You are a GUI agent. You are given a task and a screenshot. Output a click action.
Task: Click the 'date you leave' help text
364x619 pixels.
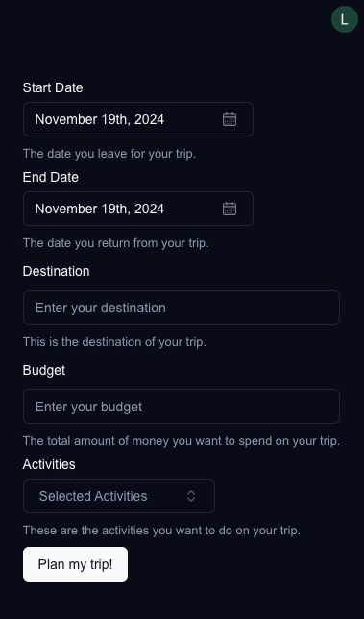click(109, 154)
